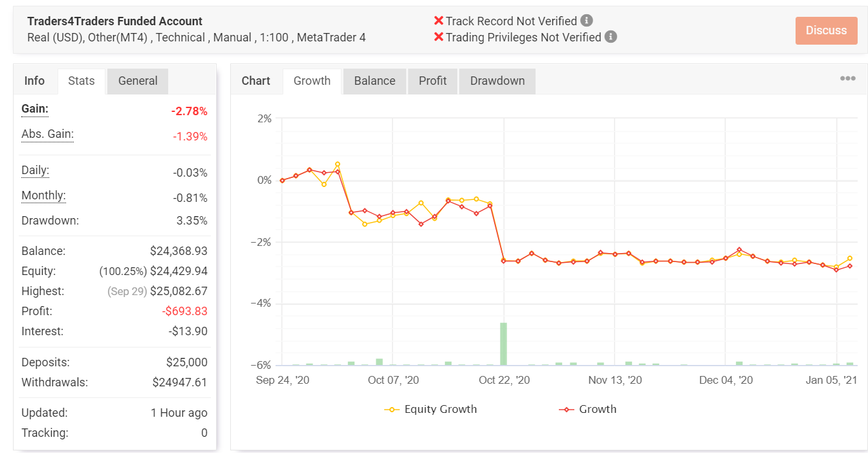Open the Profit chart tab

[433, 81]
